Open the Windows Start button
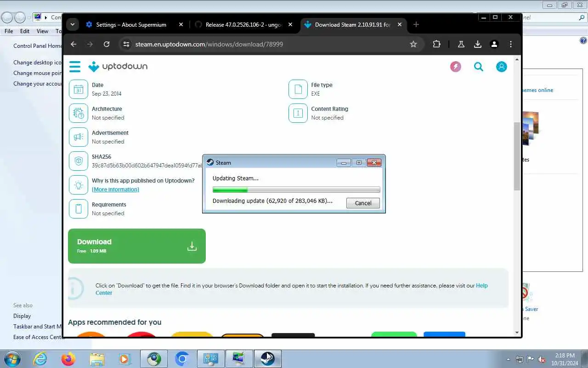Viewport: 588px width, 368px height. coord(12,359)
